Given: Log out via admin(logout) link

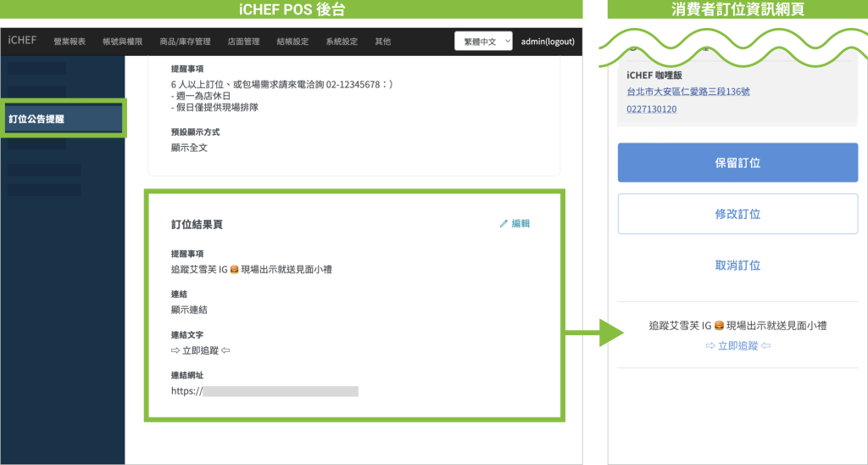Looking at the screenshot, I should click(547, 42).
